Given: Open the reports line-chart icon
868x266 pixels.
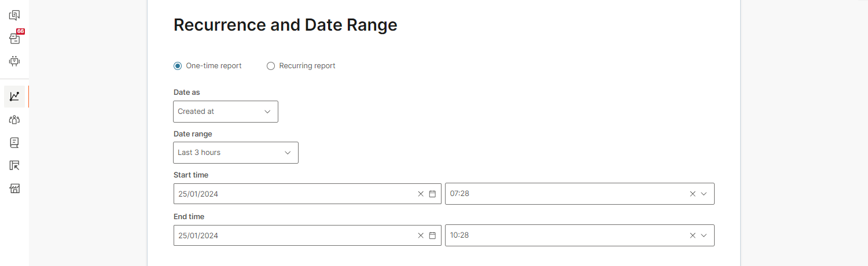Looking at the screenshot, I should [14, 97].
